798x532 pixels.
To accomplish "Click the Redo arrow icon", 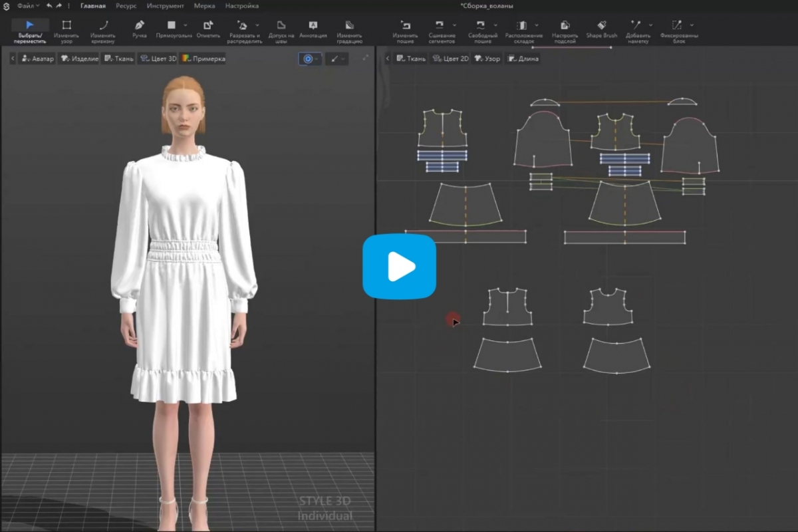I will click(x=59, y=6).
